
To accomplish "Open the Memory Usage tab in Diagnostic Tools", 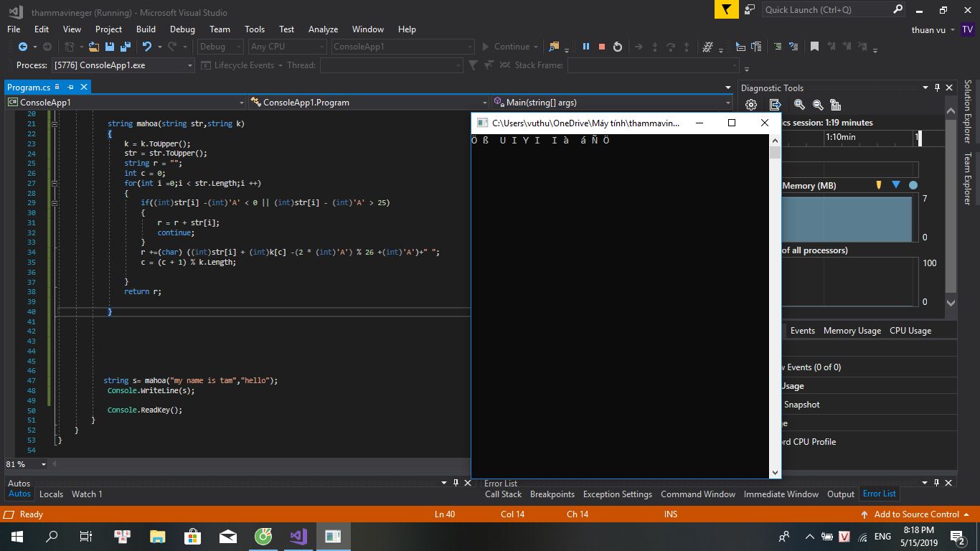I will pos(852,331).
